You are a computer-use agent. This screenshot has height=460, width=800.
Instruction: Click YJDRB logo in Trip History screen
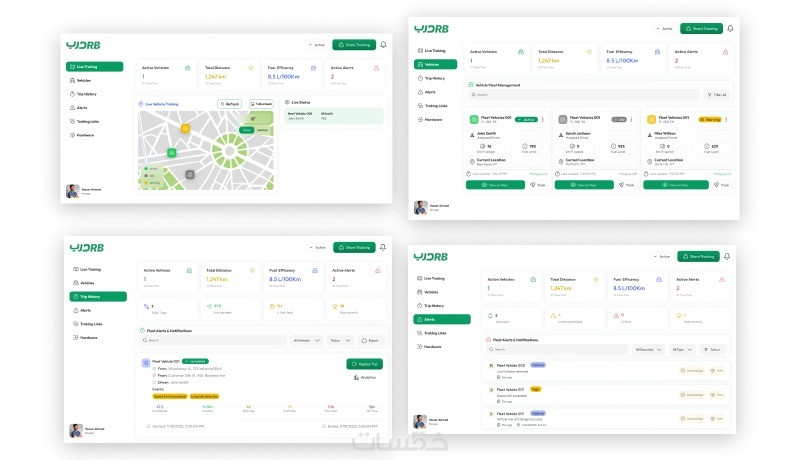87,248
